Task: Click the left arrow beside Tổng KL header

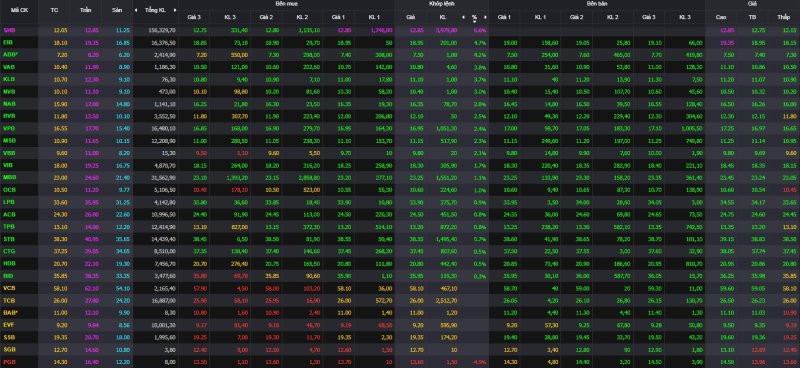Action: 136,11
